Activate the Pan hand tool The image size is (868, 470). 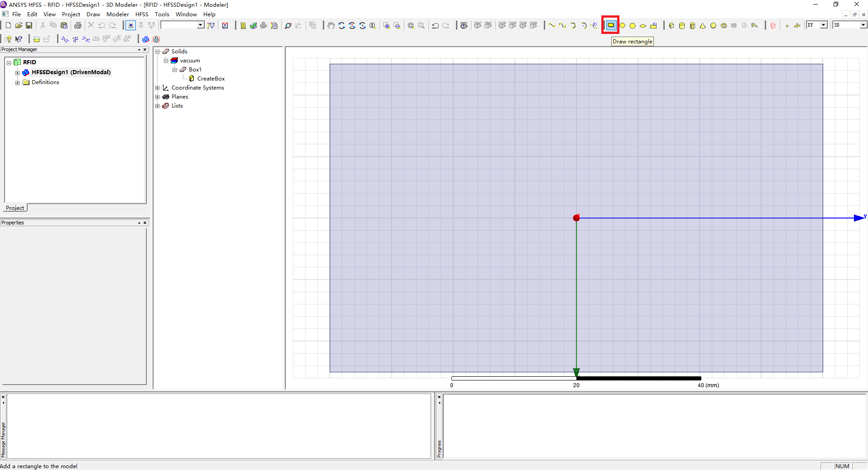[x=331, y=26]
